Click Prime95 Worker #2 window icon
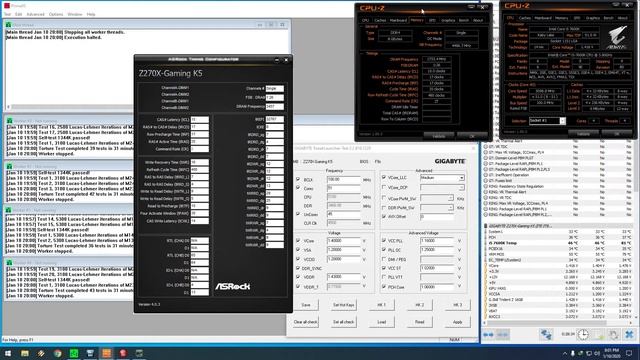 [9, 167]
